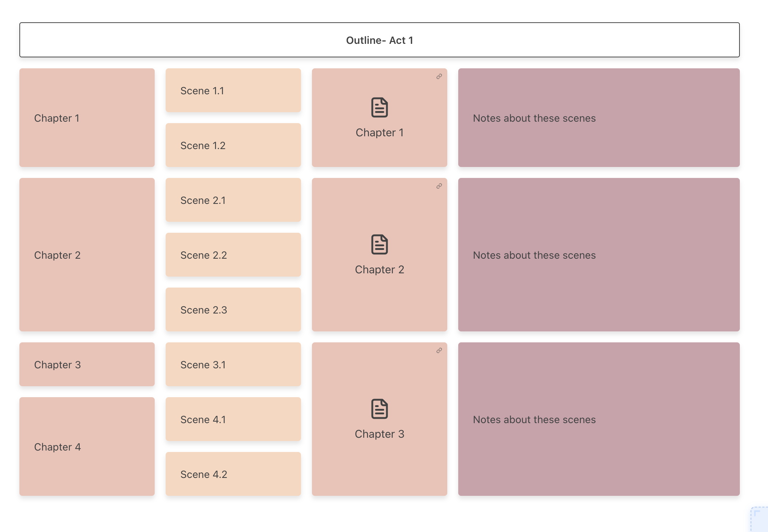Select the page icon above Chapter 2 label
This screenshot has height=532, width=768.
point(379,244)
